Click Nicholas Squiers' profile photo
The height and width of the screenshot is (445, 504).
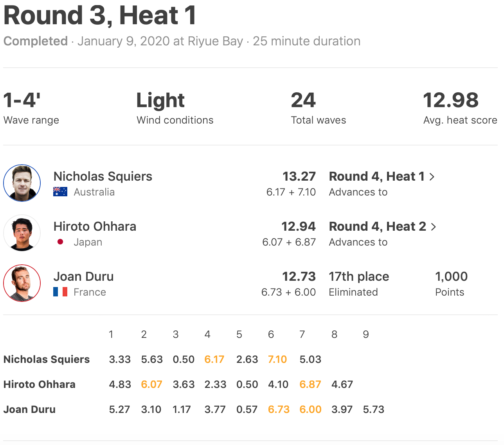pos(22,183)
